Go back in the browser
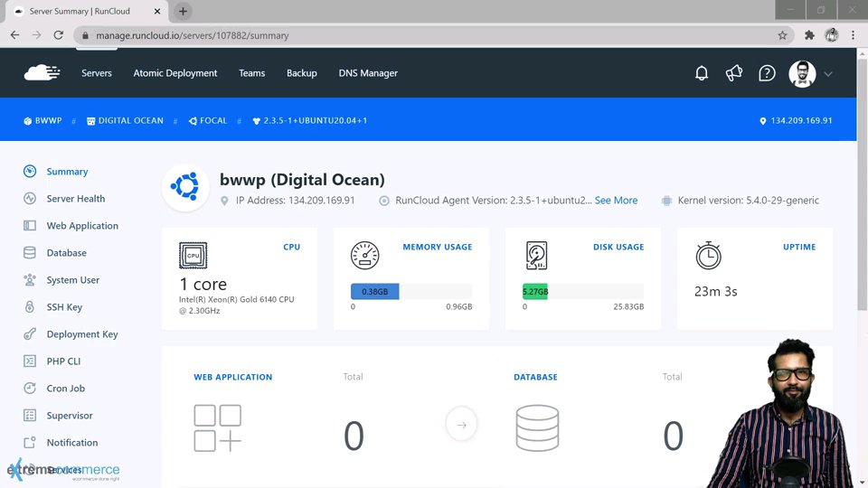 [15, 35]
